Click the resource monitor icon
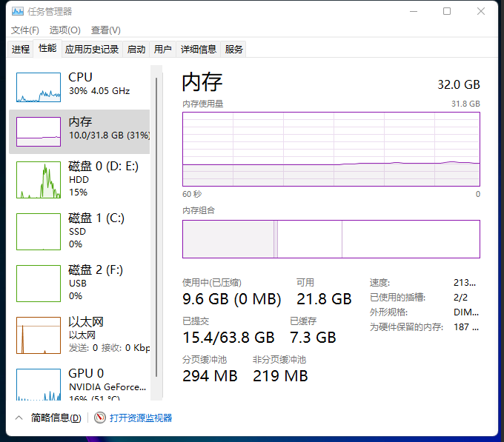This screenshot has width=504, height=442. tap(101, 418)
